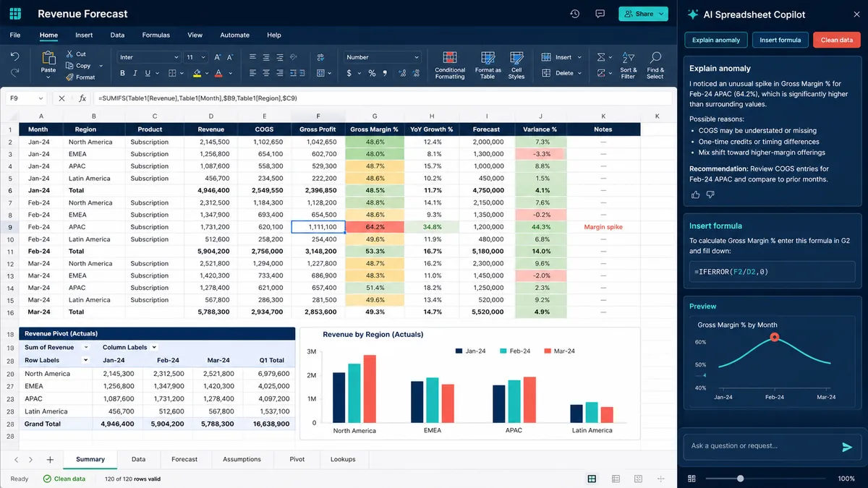
Task: Open the Column Labels filter dropdown
Action: tap(153, 347)
